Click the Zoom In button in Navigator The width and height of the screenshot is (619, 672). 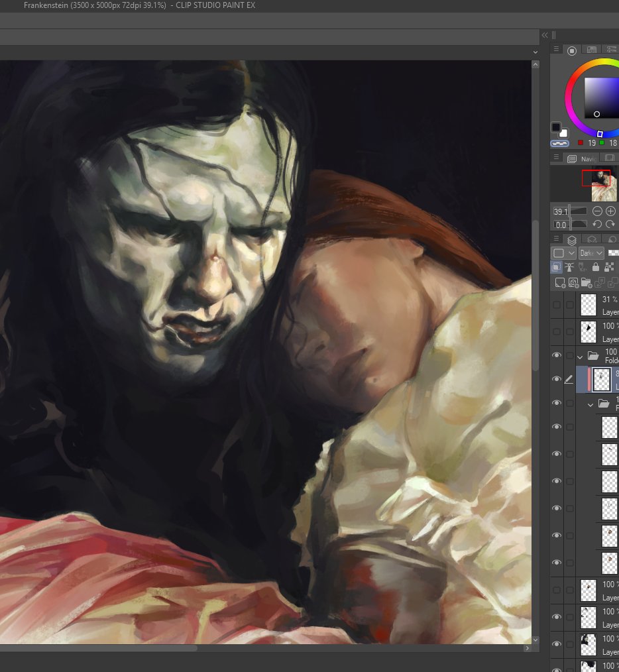click(610, 211)
